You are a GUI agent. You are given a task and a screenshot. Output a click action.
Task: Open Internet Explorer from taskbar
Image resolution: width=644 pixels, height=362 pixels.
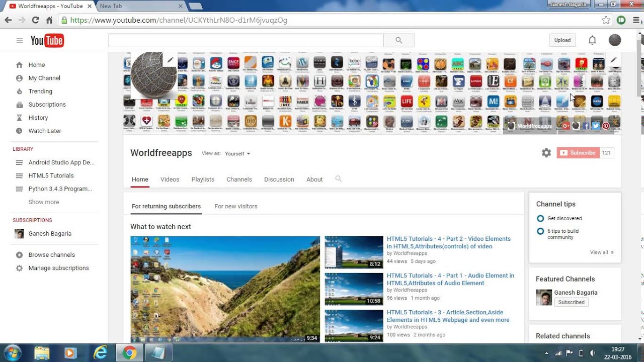click(x=100, y=353)
